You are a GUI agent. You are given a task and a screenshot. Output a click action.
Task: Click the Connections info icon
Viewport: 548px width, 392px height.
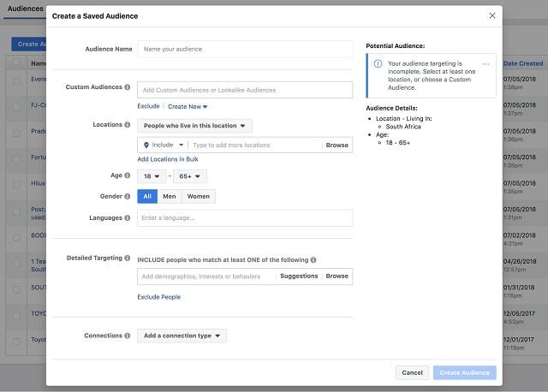point(128,336)
